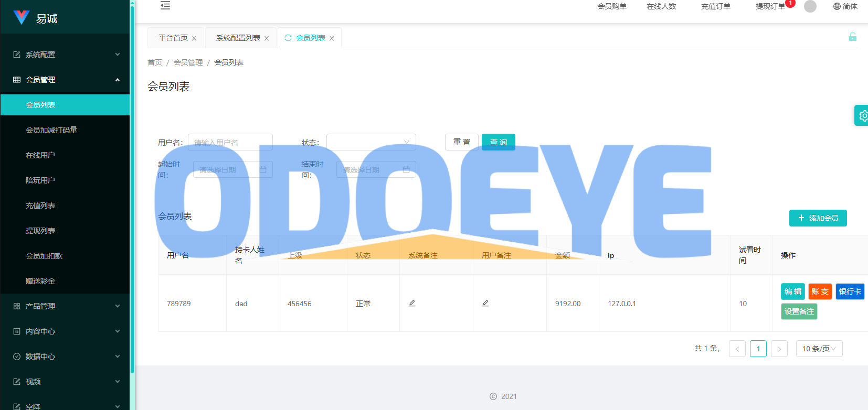Image resolution: width=868 pixels, height=410 pixels.
Task: Focus the 用户名 input field
Action: click(x=230, y=142)
